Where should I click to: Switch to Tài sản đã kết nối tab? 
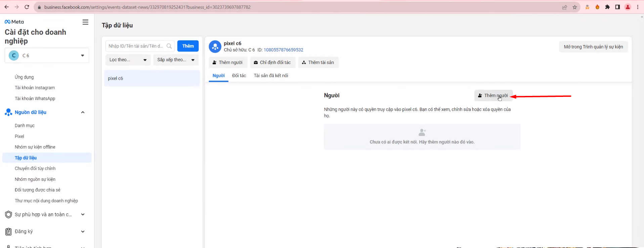coord(271,76)
